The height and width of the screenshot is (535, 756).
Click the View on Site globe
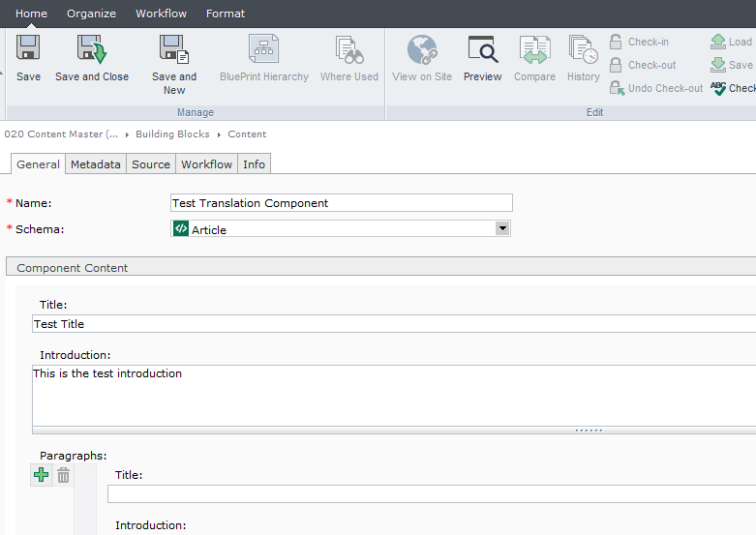coord(422,50)
